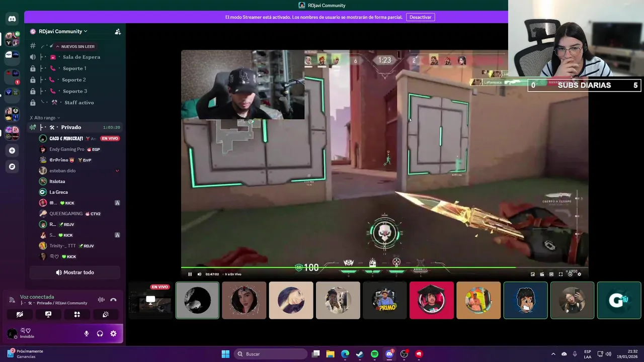Select Itslotaa in voice member list
Image resolution: width=644 pixels, height=362 pixels.
point(79,182)
